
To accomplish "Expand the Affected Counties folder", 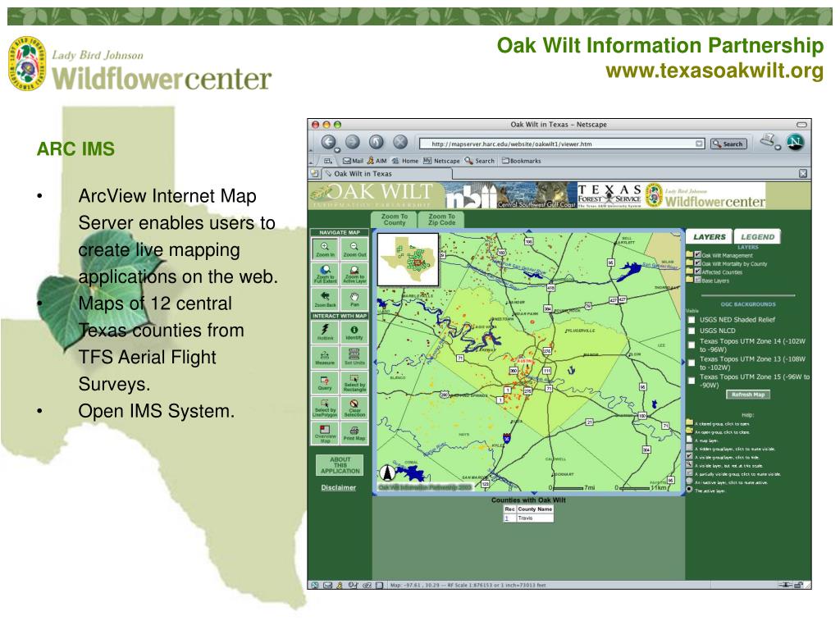I will click(689, 271).
